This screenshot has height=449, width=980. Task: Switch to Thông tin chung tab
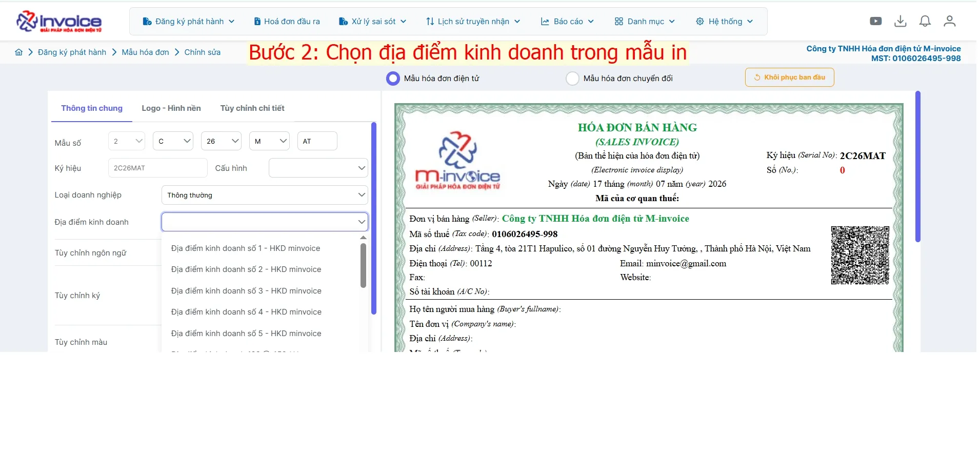92,108
